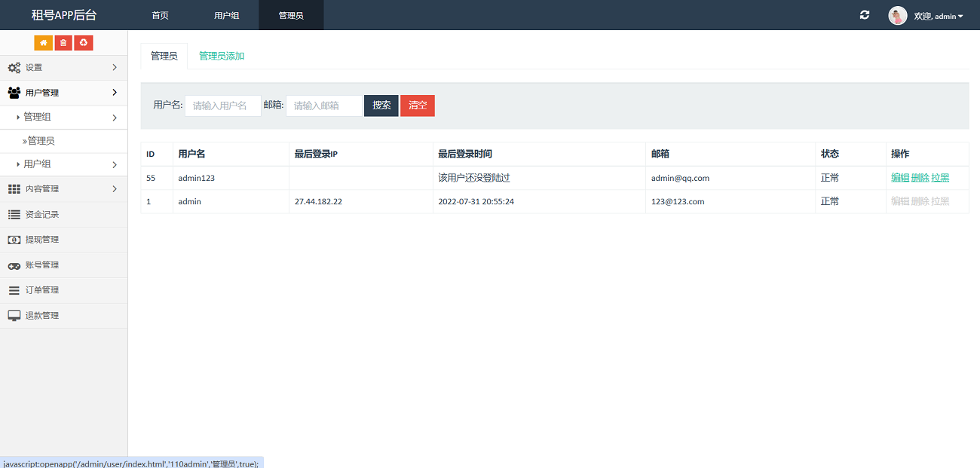Screen dimensions: 980x468
Task: Open 账号管理 with the gamepad icon
Action: 41,265
